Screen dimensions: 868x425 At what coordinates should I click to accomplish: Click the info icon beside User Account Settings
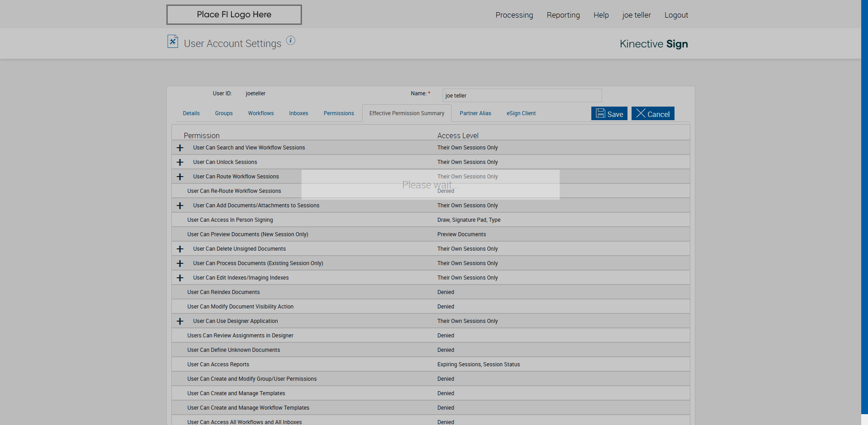tap(291, 41)
